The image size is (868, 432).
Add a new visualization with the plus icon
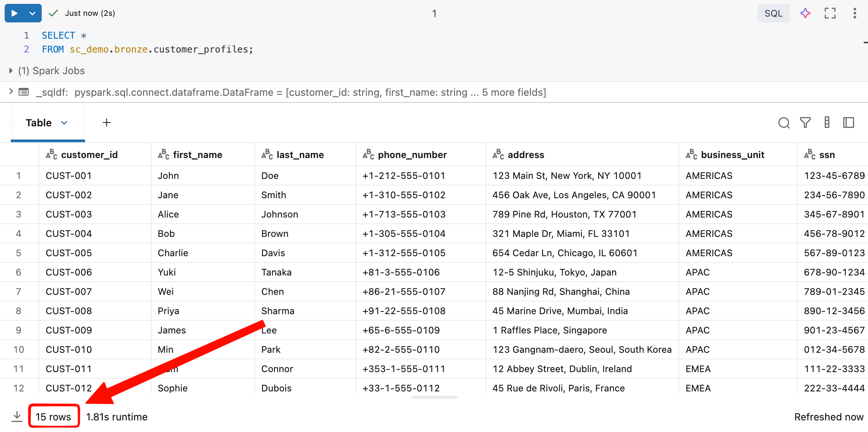click(107, 122)
